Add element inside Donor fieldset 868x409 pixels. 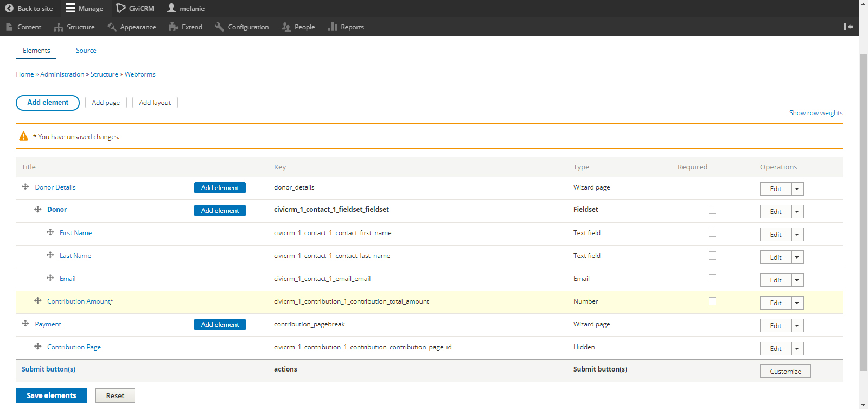point(220,211)
